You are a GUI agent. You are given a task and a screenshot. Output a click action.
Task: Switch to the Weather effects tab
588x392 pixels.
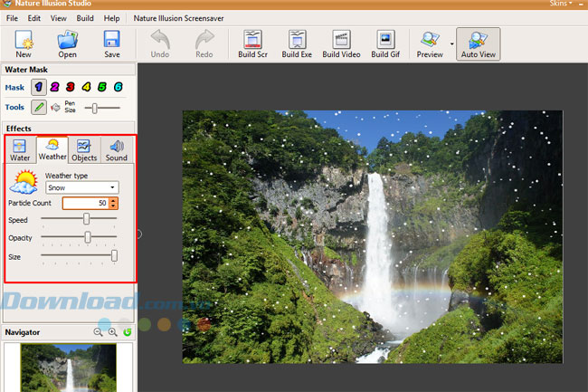(52, 149)
